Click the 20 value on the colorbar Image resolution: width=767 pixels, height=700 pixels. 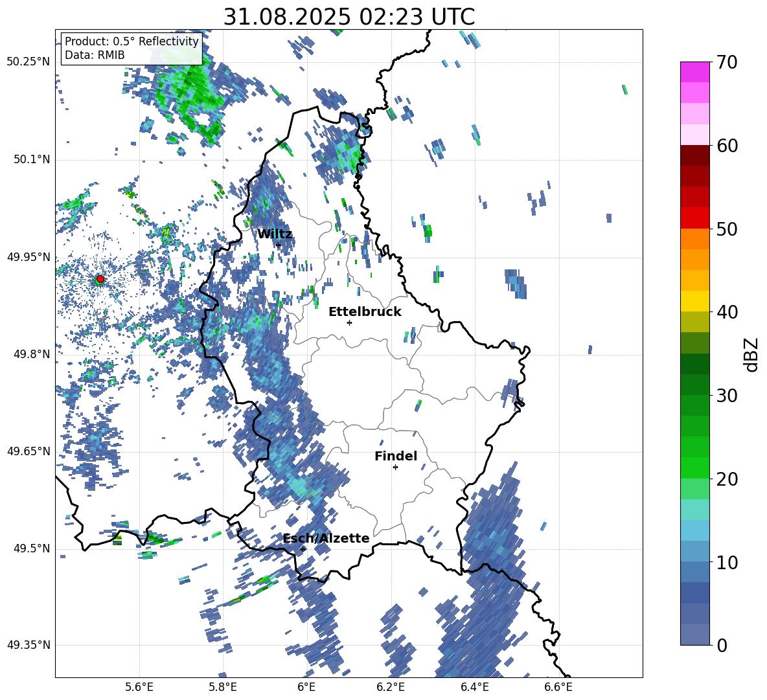[x=727, y=479]
